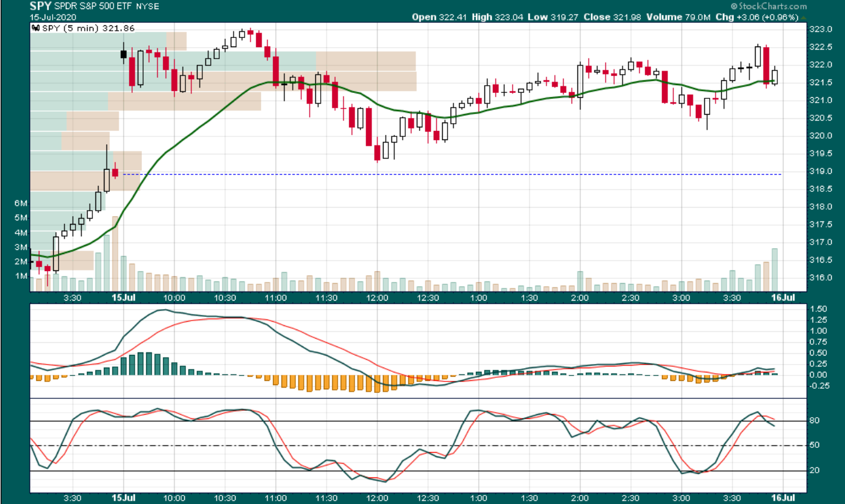Click the 321.5 price axis label
The height and width of the screenshot is (504, 845).
tap(820, 83)
